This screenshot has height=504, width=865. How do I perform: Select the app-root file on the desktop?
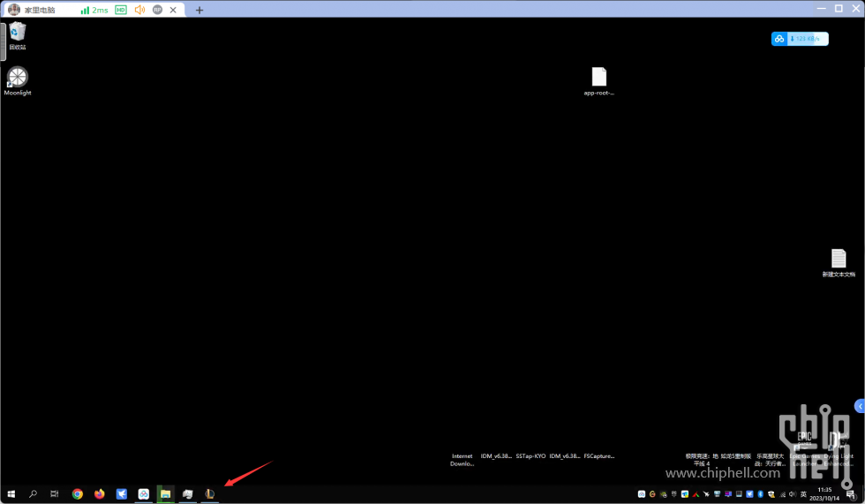tap(599, 81)
